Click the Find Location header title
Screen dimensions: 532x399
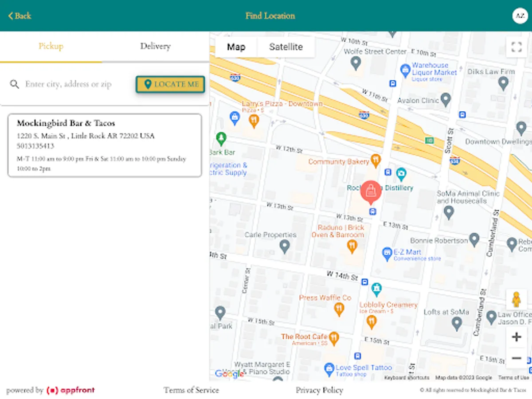(x=270, y=16)
